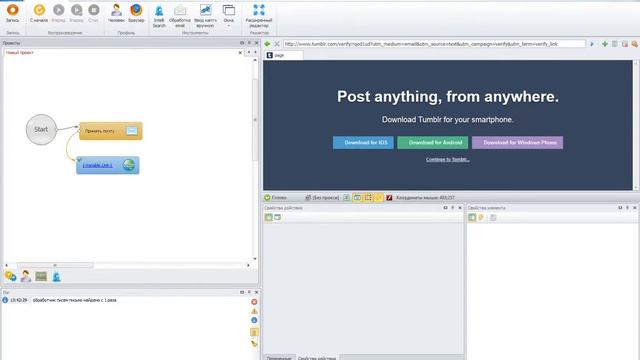640x360 pixels.
Task: Click Download for Android button
Action: pyautogui.click(x=433, y=142)
